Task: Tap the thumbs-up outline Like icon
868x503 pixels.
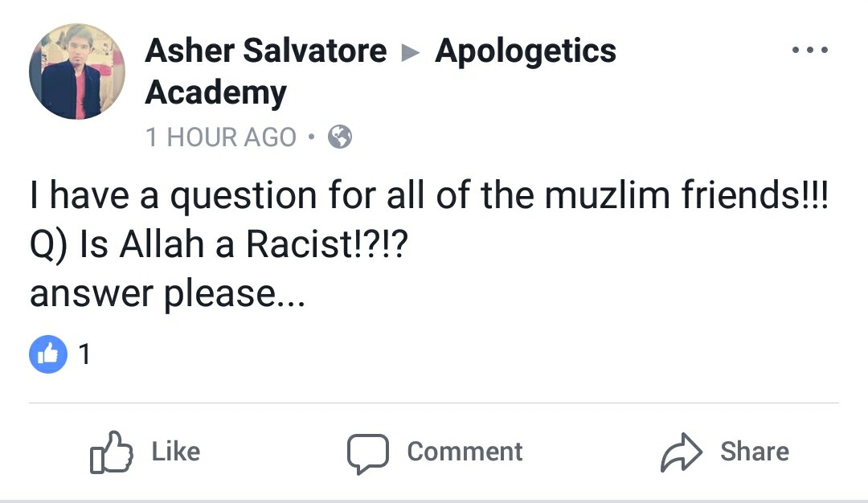Action: coord(110,452)
